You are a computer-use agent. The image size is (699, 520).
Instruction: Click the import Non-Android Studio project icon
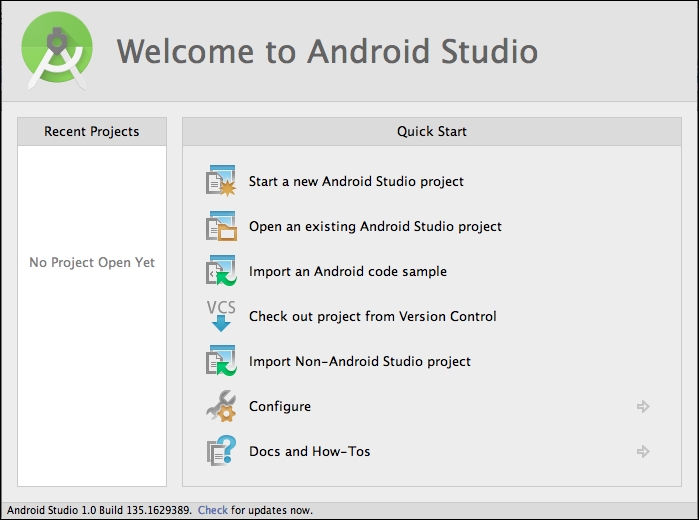point(221,361)
